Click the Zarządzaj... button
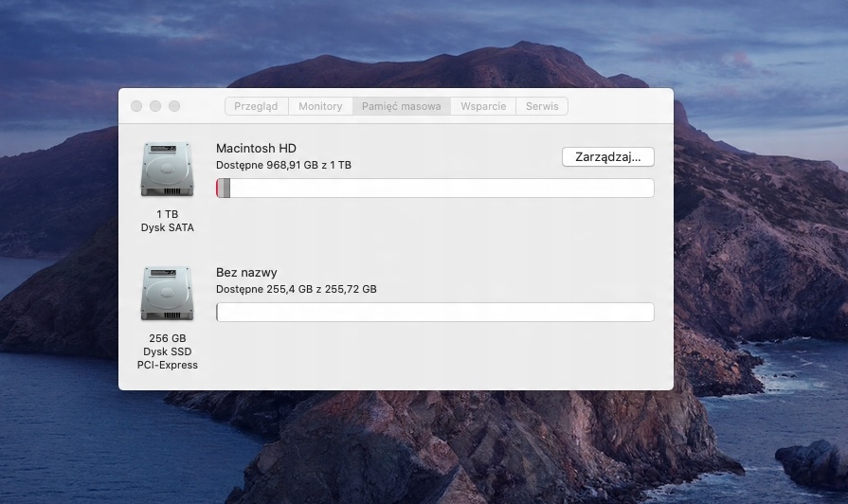 (608, 157)
